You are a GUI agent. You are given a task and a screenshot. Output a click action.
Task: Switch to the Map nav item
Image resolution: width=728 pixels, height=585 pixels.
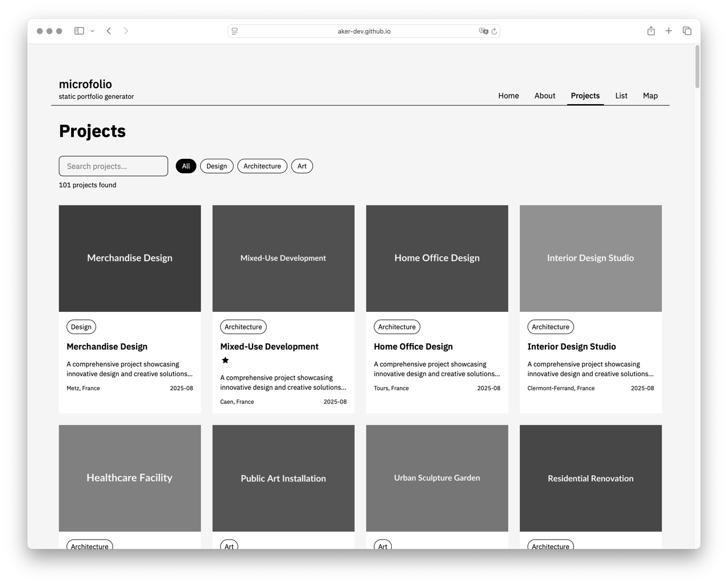[650, 96]
